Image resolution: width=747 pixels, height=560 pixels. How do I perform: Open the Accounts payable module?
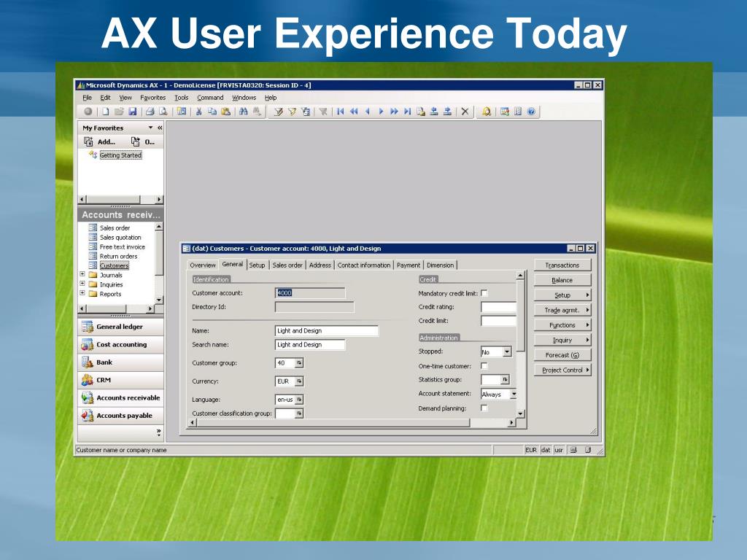click(x=120, y=416)
